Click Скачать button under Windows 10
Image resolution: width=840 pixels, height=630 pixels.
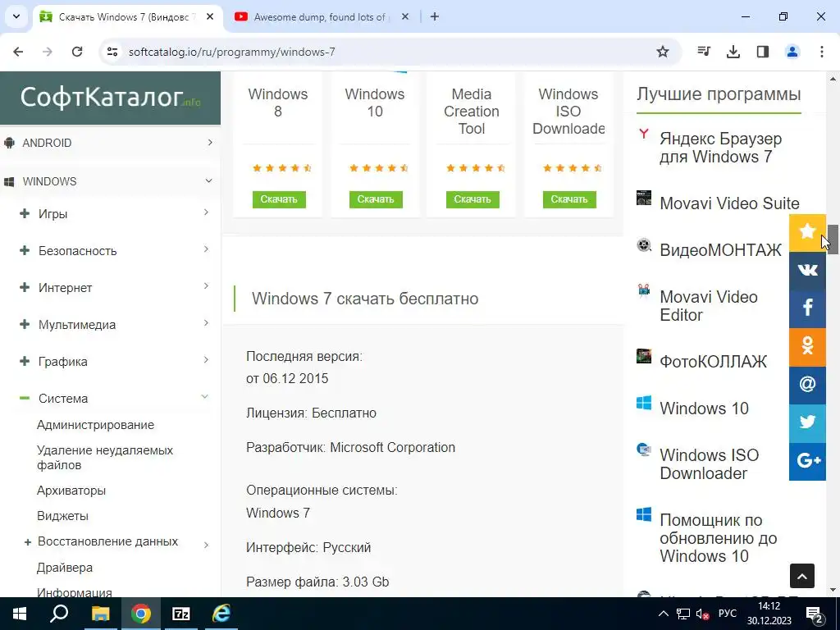coord(376,199)
